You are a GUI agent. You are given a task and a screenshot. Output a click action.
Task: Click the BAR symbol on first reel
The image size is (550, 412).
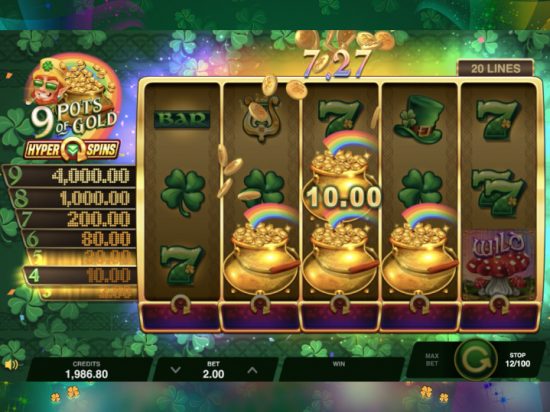coord(182,120)
